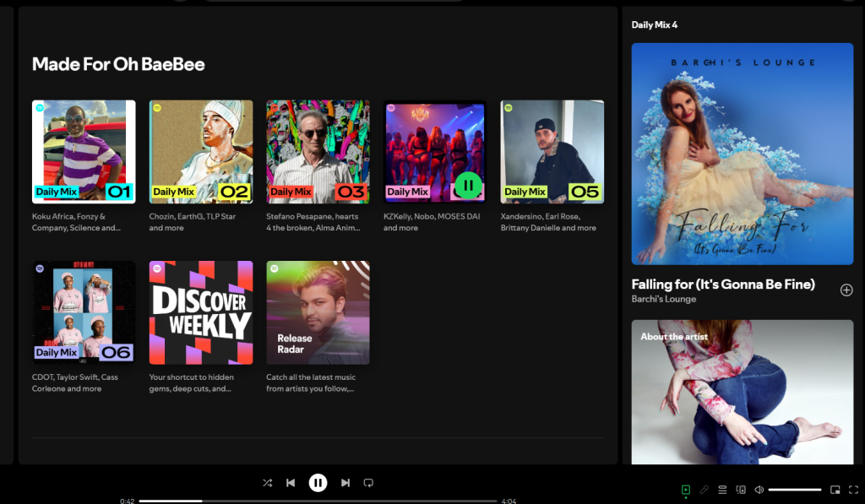Seek within the song on the progress bar
This screenshot has width=865, height=504.
click(x=318, y=501)
